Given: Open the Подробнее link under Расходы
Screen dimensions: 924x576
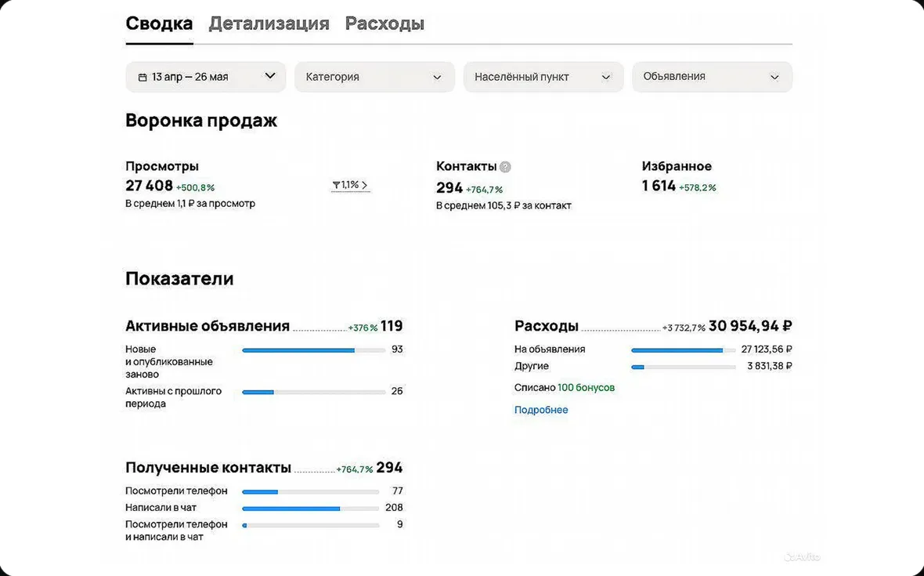Looking at the screenshot, I should (541, 410).
